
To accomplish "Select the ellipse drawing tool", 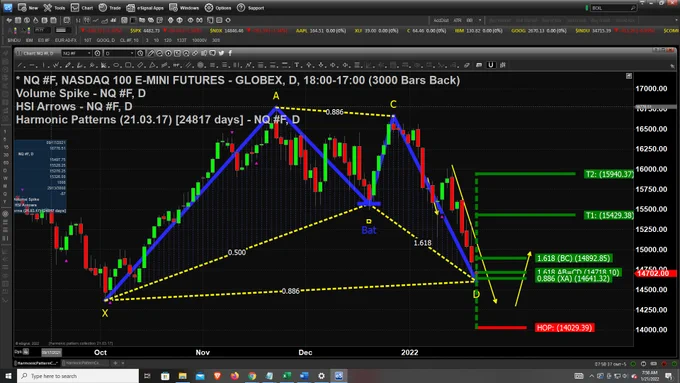I will point(116,65).
